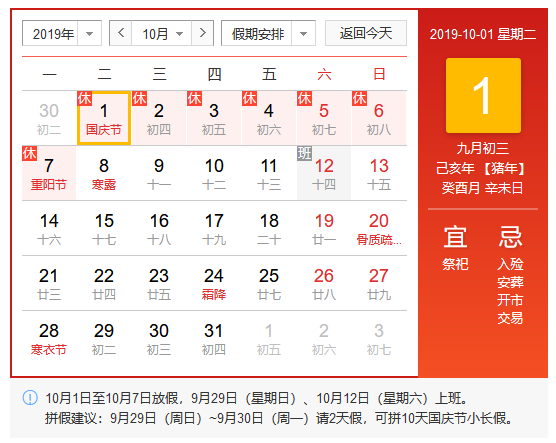This screenshot has height=443, width=556.
Task: Select October 20 in Sunday column
Action: point(379,228)
